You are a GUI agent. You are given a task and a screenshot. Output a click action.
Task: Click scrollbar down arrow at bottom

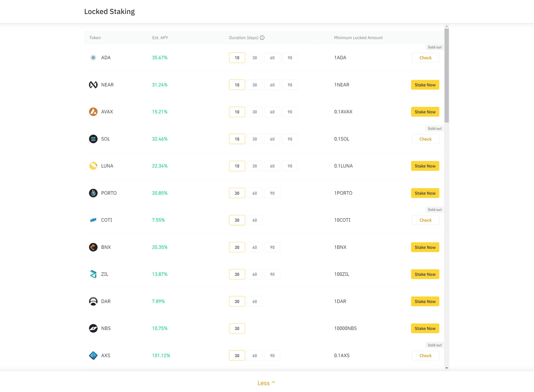tap(447, 368)
